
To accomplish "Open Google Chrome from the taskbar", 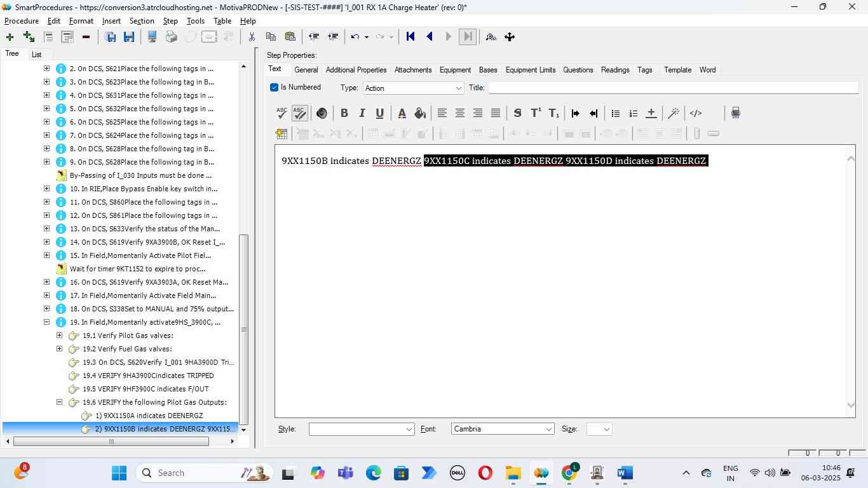I will (569, 473).
